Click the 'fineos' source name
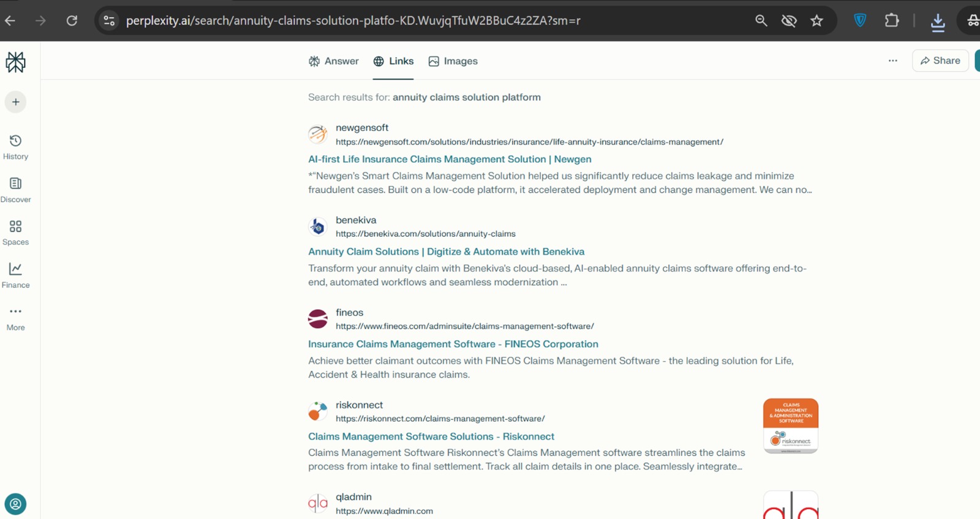Image resolution: width=980 pixels, height=519 pixels. (x=350, y=313)
